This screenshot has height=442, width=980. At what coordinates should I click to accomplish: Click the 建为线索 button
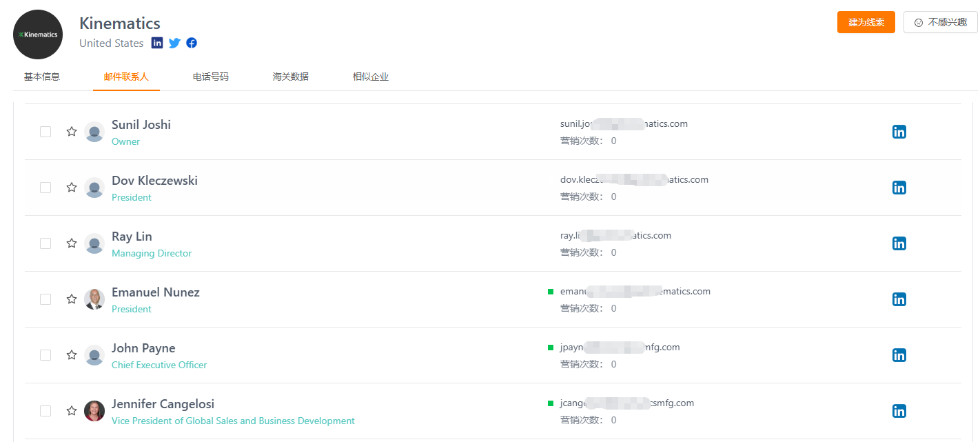pos(866,22)
